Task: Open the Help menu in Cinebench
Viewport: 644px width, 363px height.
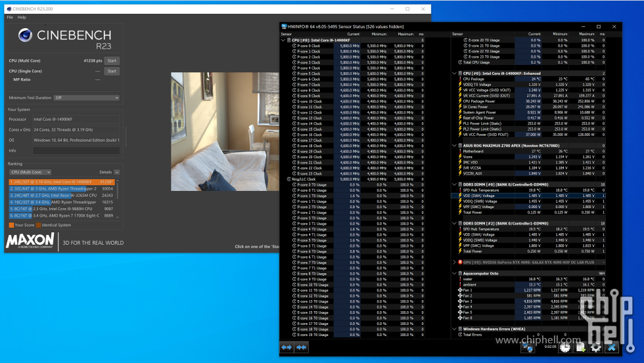Action: point(22,17)
